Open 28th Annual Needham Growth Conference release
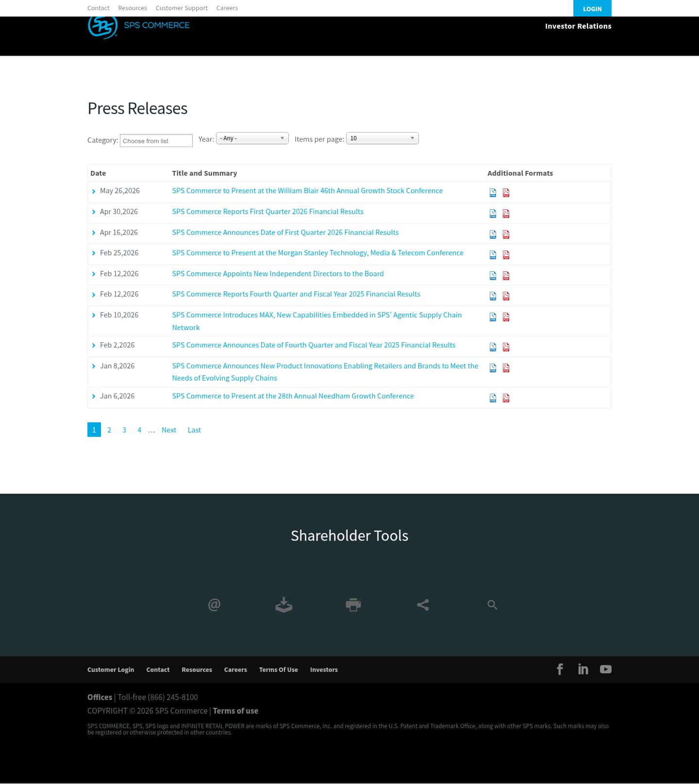The image size is (699, 784). (x=293, y=396)
